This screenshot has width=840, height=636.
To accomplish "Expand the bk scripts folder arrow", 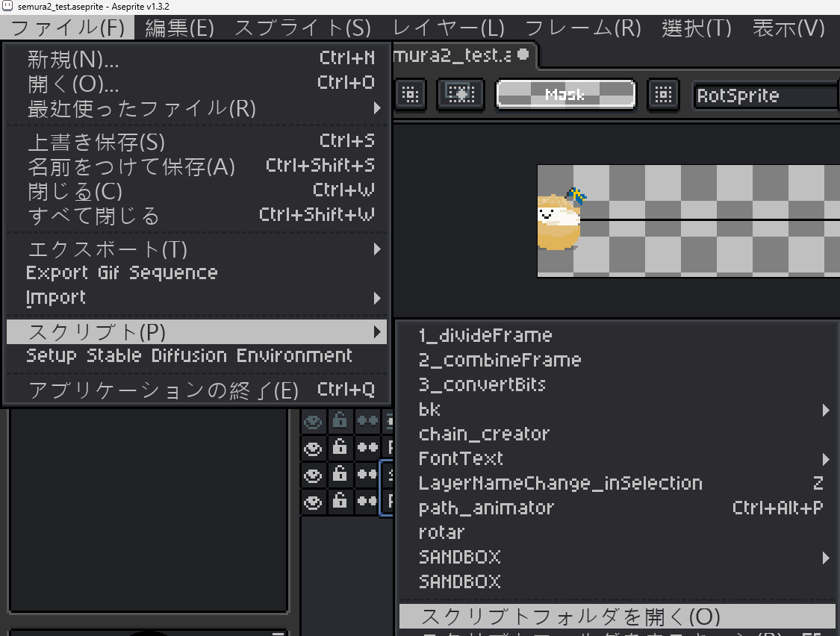I will click(x=826, y=410).
